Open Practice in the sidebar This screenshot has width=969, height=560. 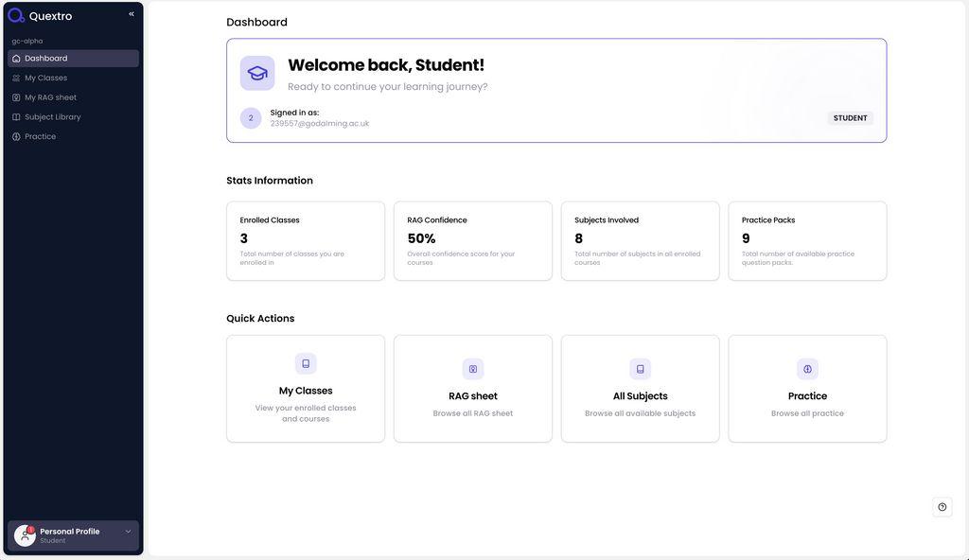73,136
